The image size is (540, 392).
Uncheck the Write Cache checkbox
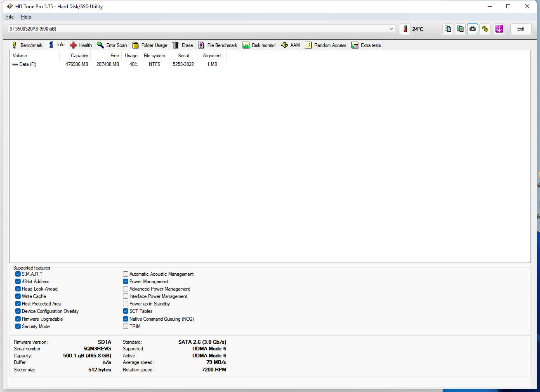[x=18, y=296]
